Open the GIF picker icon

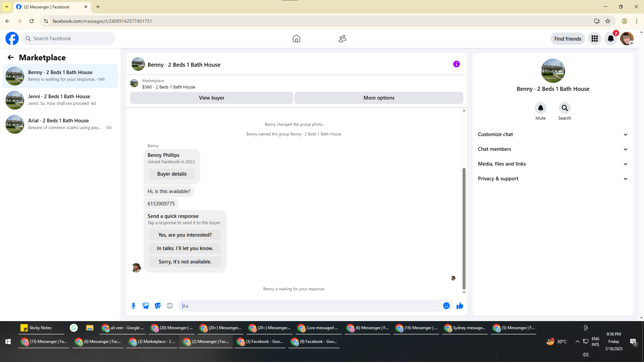pos(170,306)
